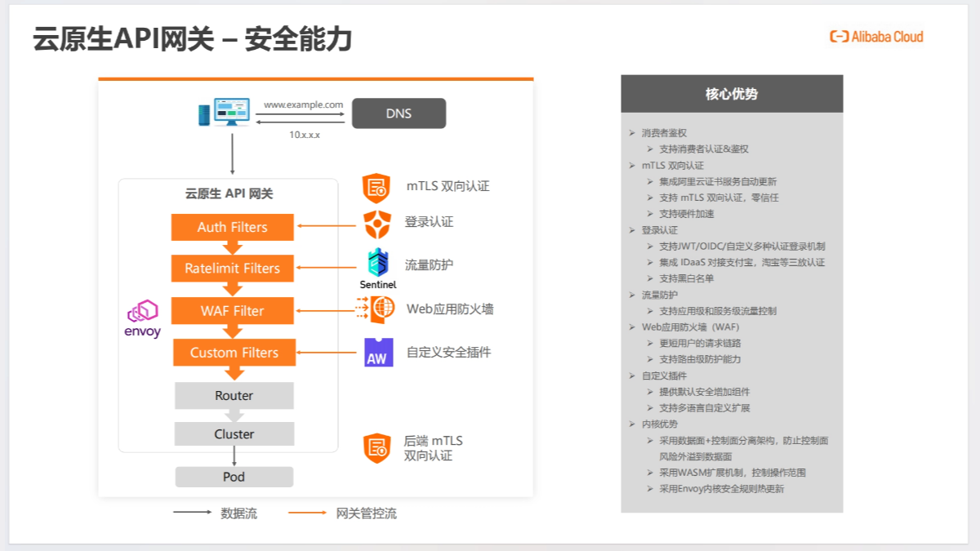This screenshot has width=980, height=551.
Task: Click the 自定义插件 list heading
Action: point(664,375)
